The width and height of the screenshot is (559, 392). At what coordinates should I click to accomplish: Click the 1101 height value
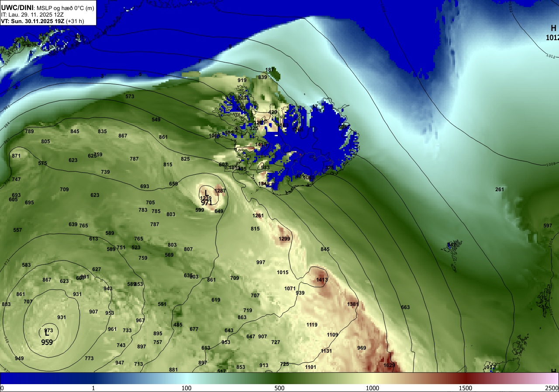(x=311, y=367)
